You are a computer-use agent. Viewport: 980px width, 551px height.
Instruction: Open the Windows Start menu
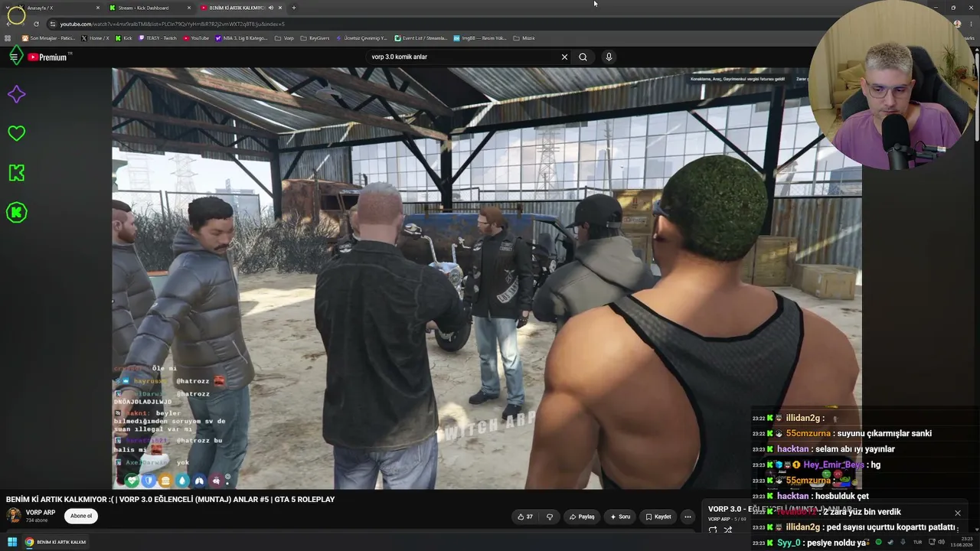12,543
